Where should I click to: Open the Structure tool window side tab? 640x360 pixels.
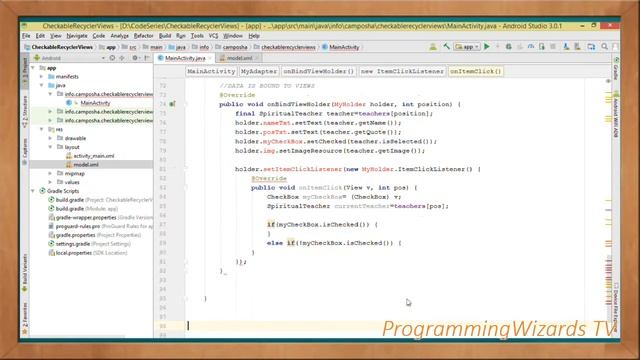[x=25, y=111]
